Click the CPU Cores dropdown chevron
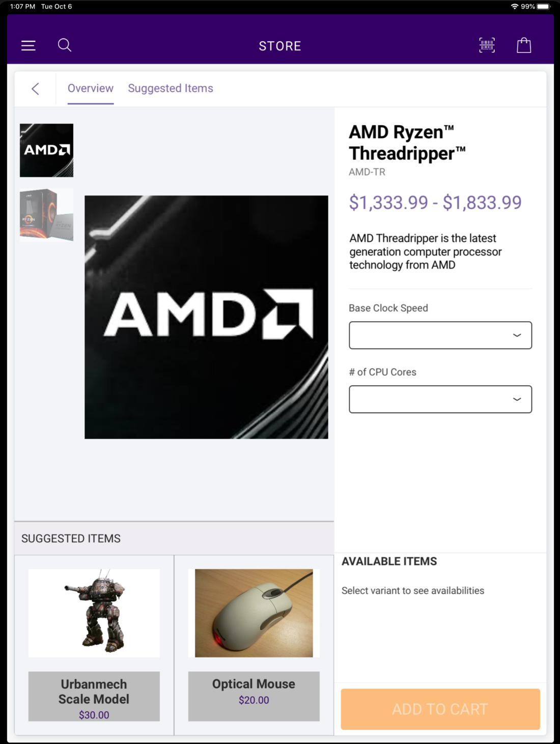The width and height of the screenshot is (560, 744). [x=517, y=399]
